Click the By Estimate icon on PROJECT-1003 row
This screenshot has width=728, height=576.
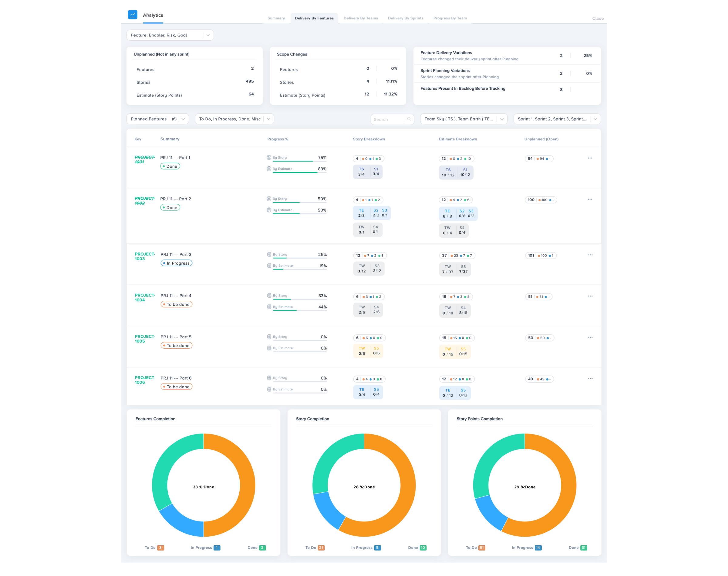pos(269,265)
